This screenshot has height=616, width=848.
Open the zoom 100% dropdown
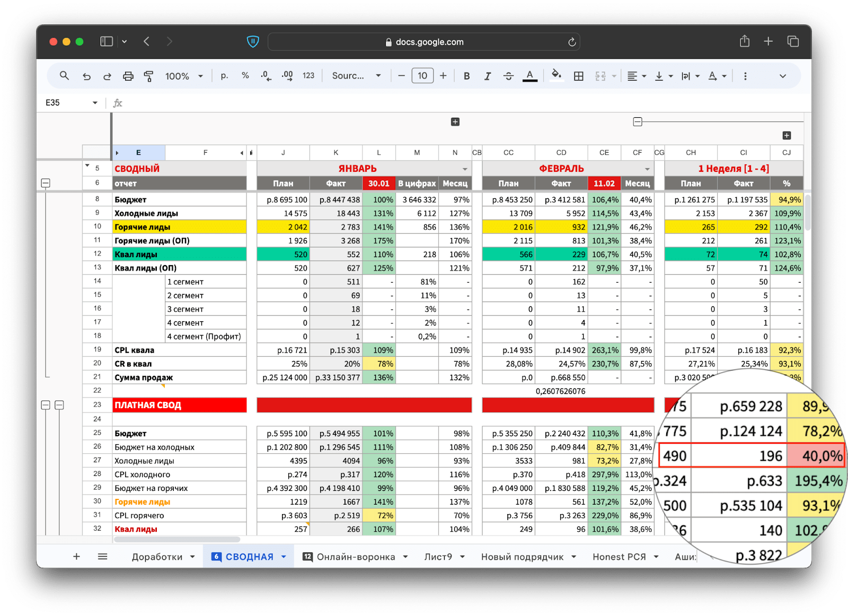[184, 76]
